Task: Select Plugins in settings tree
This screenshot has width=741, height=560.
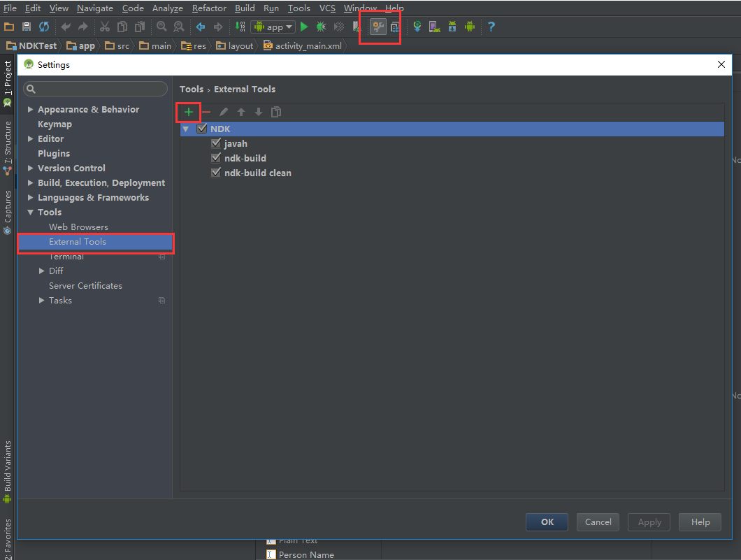Action: [54, 153]
